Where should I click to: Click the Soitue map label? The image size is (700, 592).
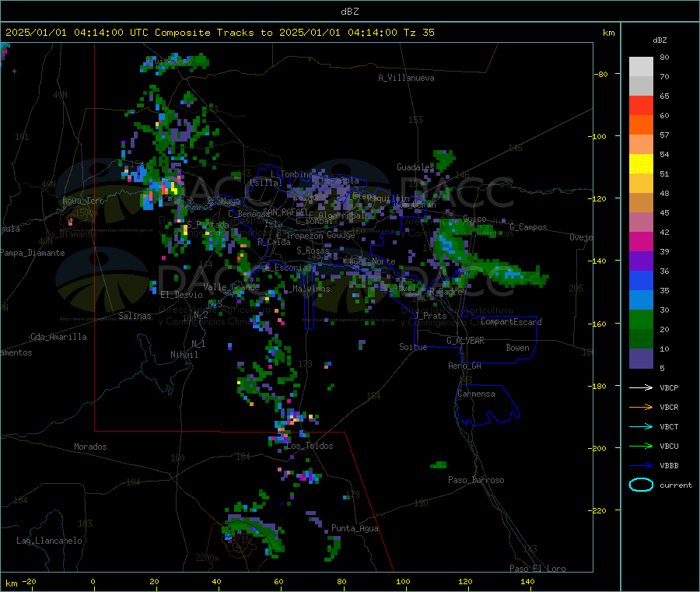[413, 347]
